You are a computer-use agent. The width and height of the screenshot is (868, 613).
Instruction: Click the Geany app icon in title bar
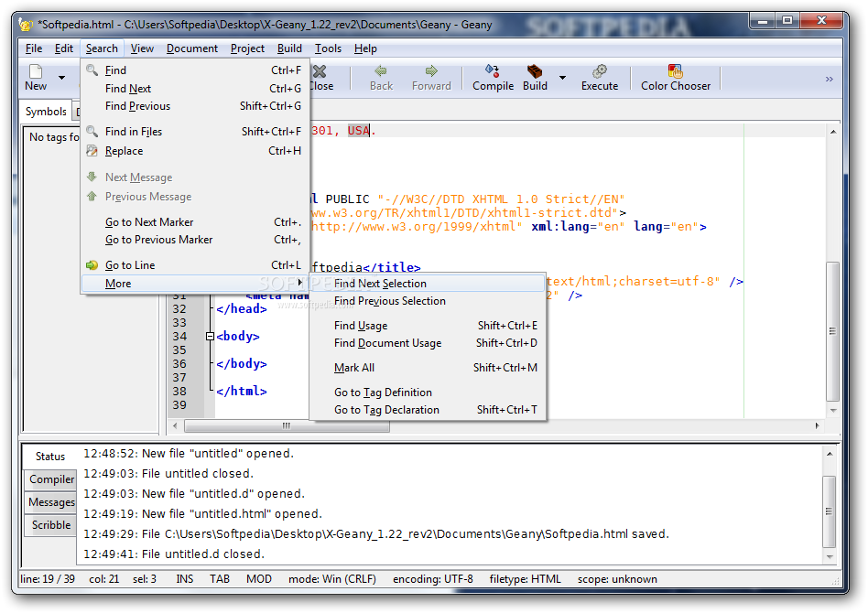26,25
